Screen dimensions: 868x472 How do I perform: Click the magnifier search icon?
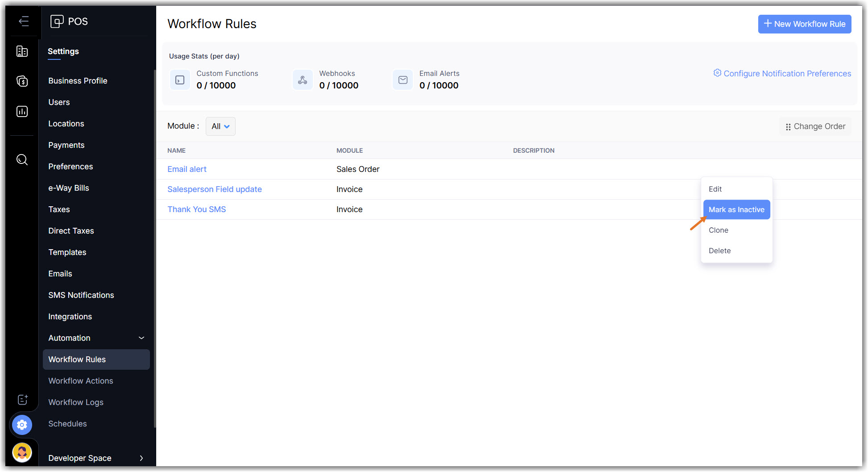coord(22,159)
